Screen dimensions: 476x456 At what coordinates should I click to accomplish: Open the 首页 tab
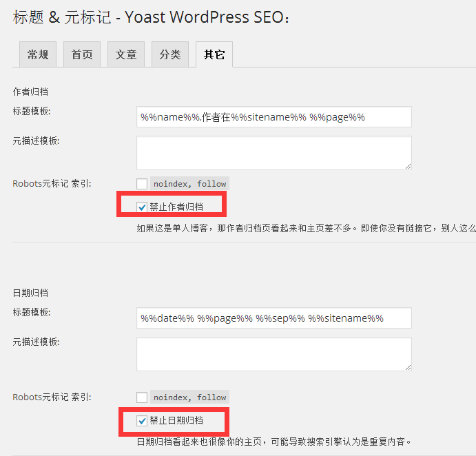coord(82,55)
